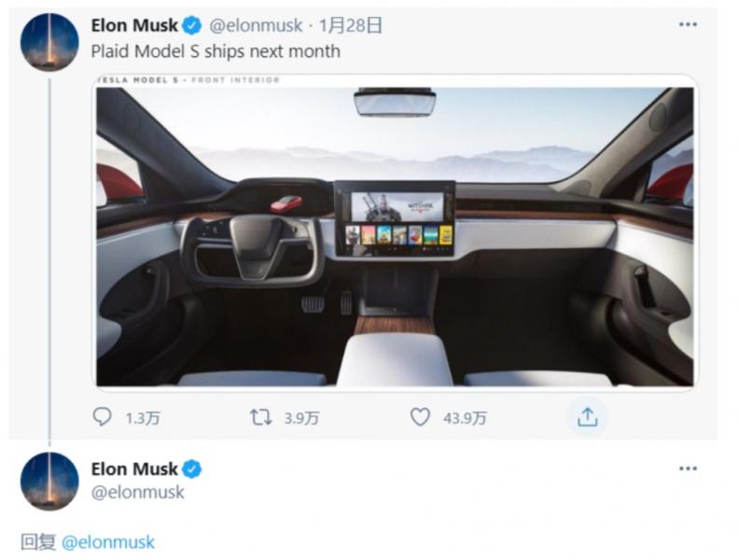Click the lower verified blue badge

click(192, 469)
